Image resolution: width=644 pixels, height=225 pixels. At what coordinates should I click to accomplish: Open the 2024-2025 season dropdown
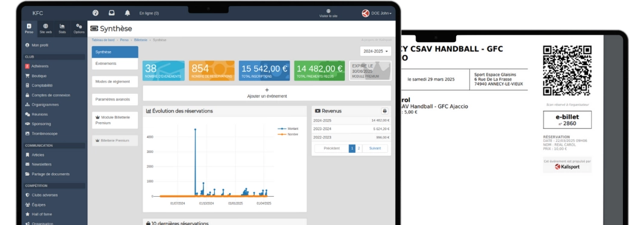click(x=376, y=51)
